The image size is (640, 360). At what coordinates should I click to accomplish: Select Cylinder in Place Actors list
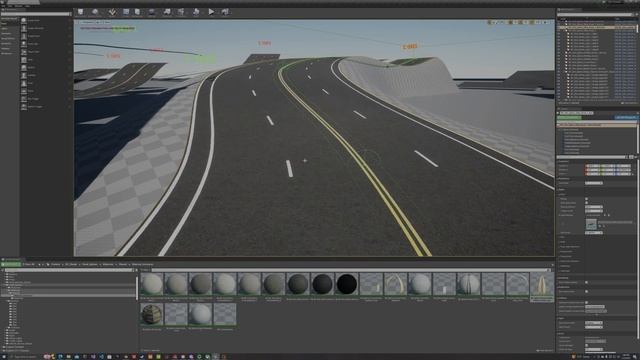pos(46,75)
